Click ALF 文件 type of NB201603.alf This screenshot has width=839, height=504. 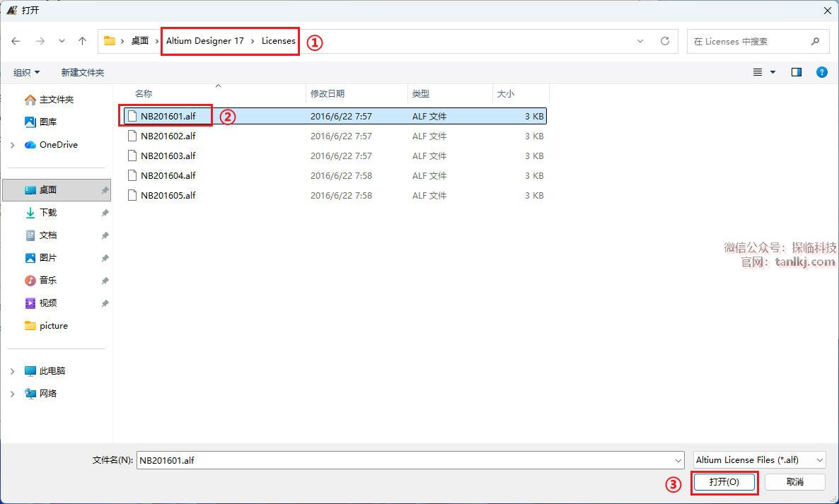coord(429,156)
